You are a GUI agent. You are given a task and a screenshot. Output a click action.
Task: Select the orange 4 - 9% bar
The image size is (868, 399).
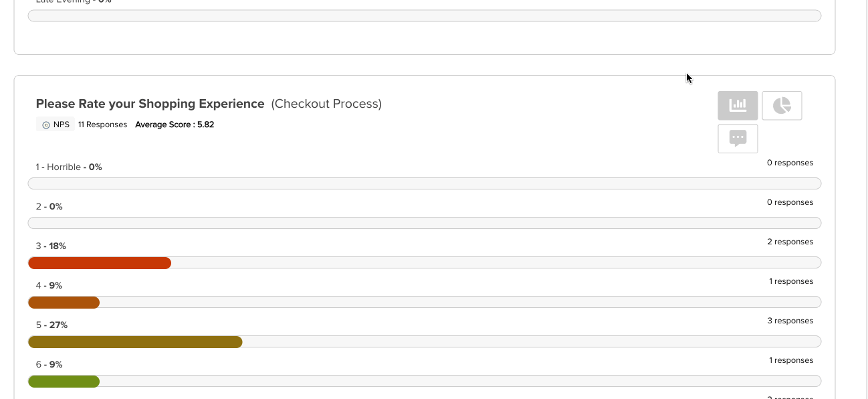(x=64, y=303)
